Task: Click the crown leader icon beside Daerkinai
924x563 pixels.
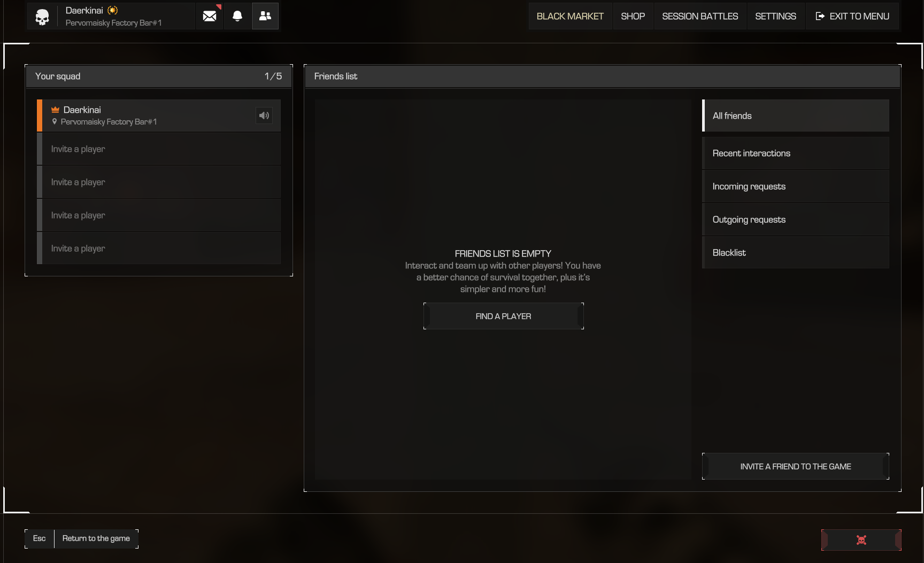Action: (x=55, y=110)
